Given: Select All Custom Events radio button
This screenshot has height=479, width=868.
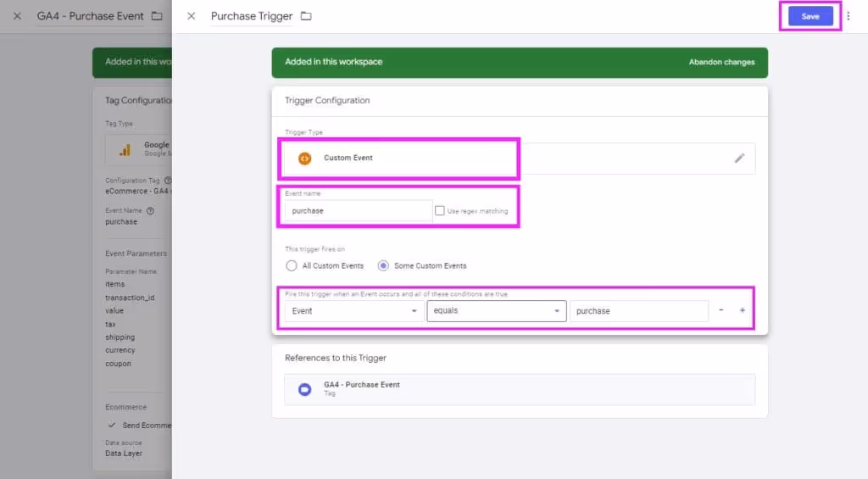Looking at the screenshot, I should [x=292, y=266].
